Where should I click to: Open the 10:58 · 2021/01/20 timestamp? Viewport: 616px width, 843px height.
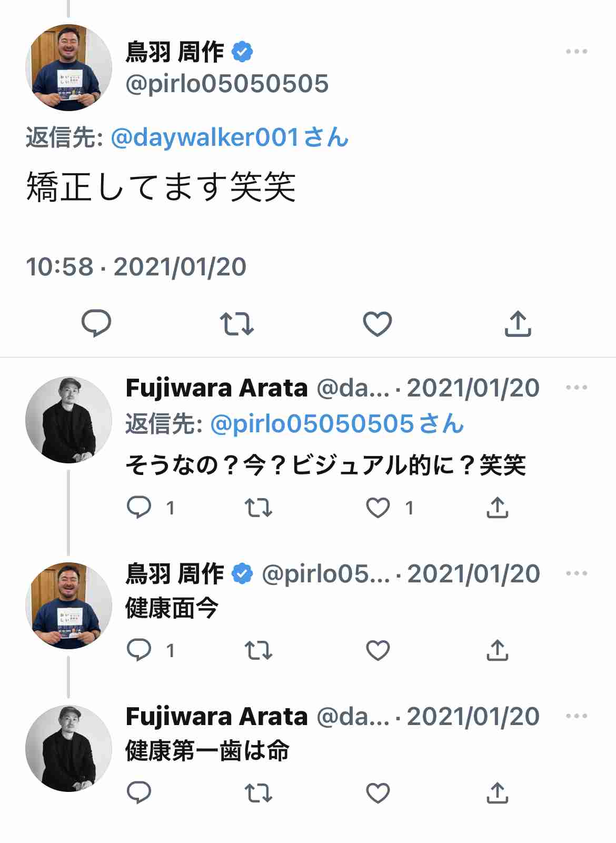coord(136,267)
